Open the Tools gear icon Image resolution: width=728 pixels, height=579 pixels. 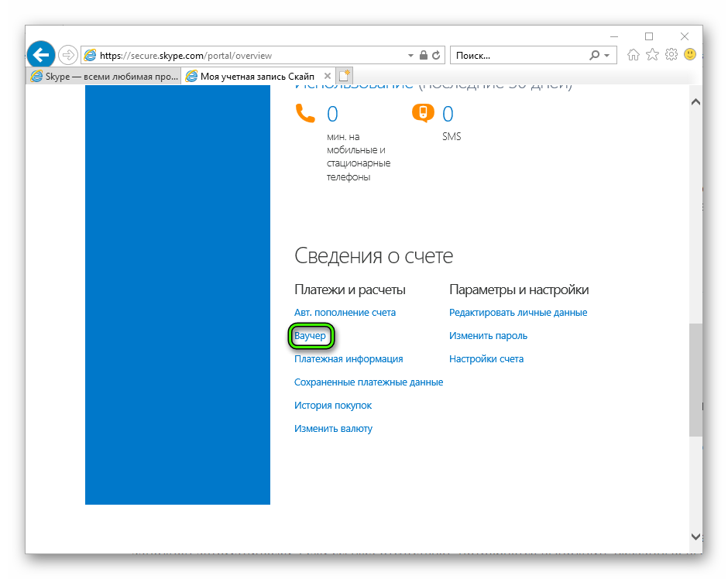coord(671,55)
